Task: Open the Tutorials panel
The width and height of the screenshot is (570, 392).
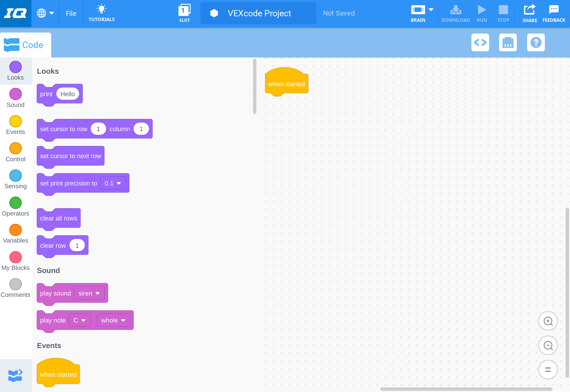Action: click(101, 13)
